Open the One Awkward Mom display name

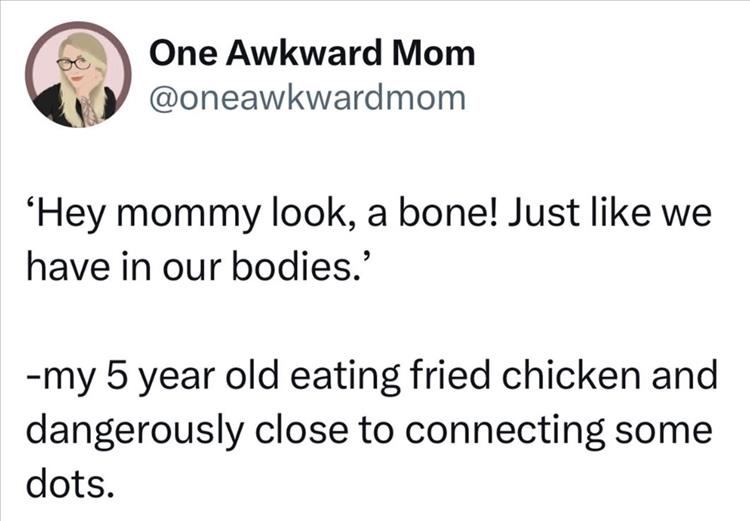(x=312, y=54)
